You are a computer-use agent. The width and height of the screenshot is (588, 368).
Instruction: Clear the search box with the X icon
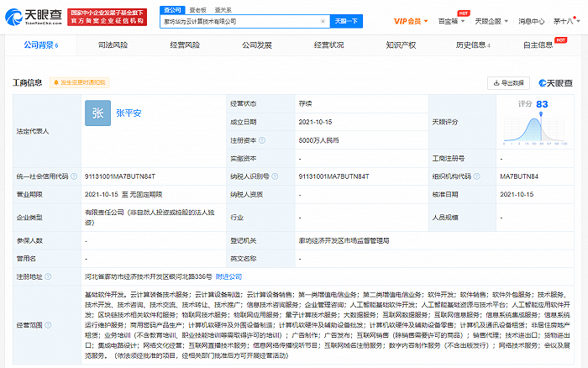tap(323, 21)
